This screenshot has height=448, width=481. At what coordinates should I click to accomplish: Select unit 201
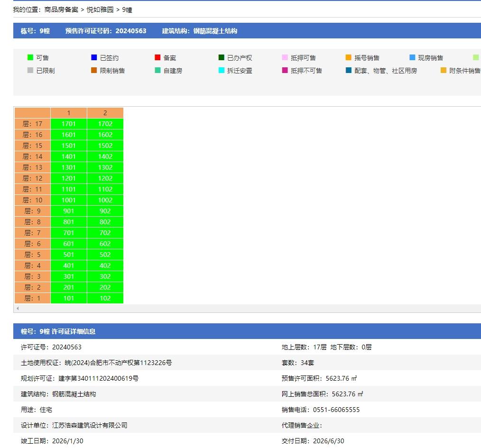[x=69, y=287]
